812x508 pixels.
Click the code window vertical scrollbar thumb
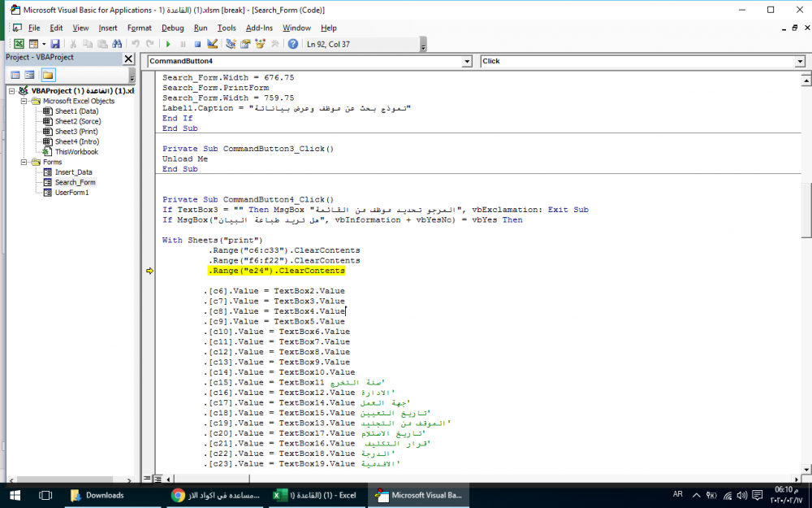[x=806, y=209]
